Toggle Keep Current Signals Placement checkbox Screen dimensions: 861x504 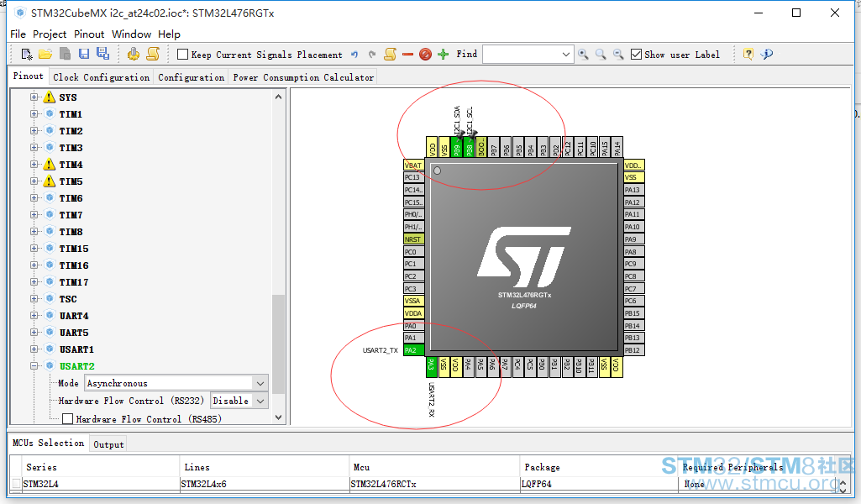183,55
